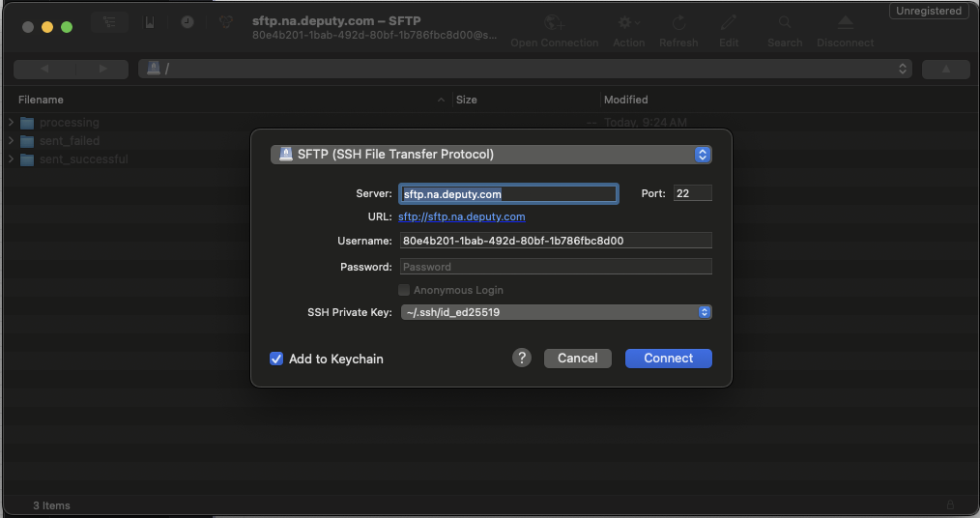Viewport: 980px width, 518px height.
Task: Click the lock icon in status bar
Action: tap(950, 504)
